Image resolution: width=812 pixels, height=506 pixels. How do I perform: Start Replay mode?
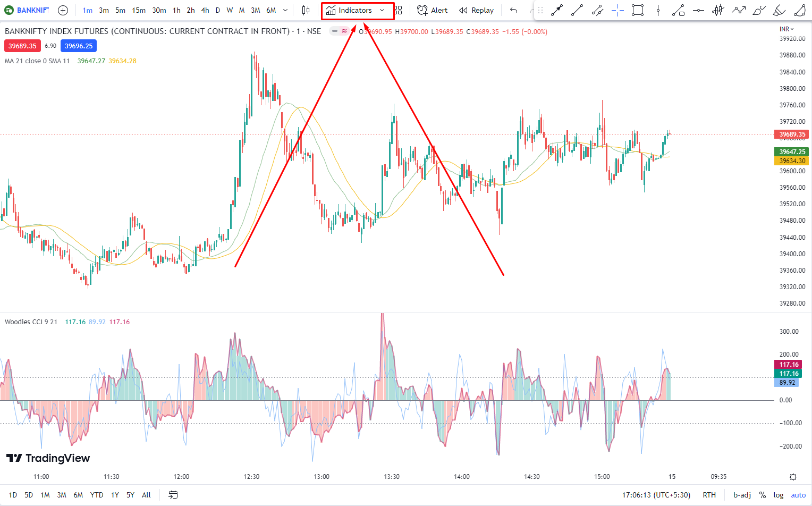pos(476,10)
